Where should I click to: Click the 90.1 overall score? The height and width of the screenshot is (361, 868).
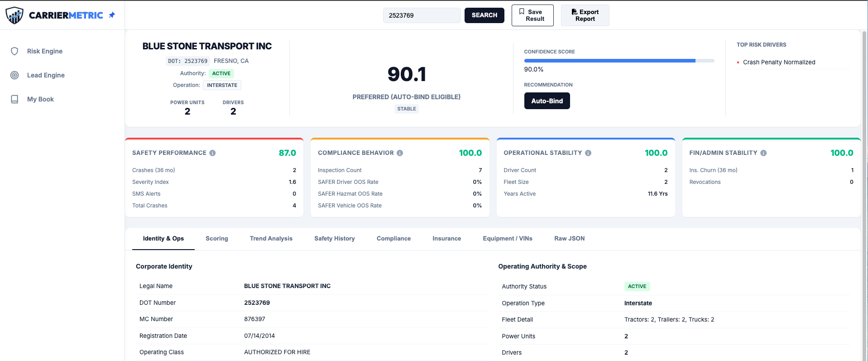click(x=407, y=74)
